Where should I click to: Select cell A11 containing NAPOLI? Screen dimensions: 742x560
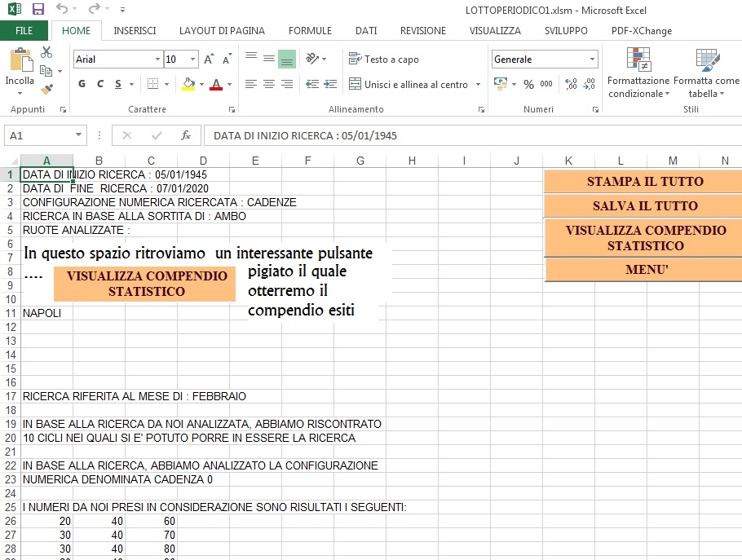click(46, 313)
